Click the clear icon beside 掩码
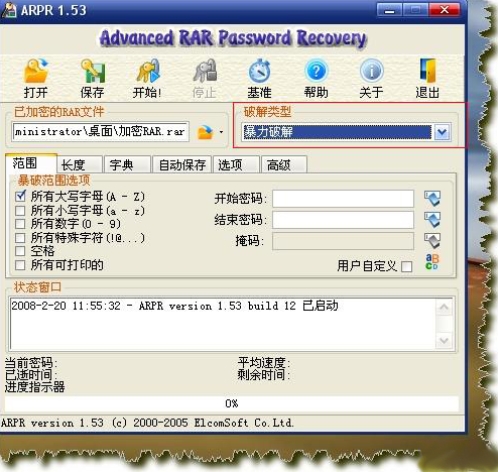Viewport: 498px width, 472px height. pyautogui.click(x=432, y=241)
